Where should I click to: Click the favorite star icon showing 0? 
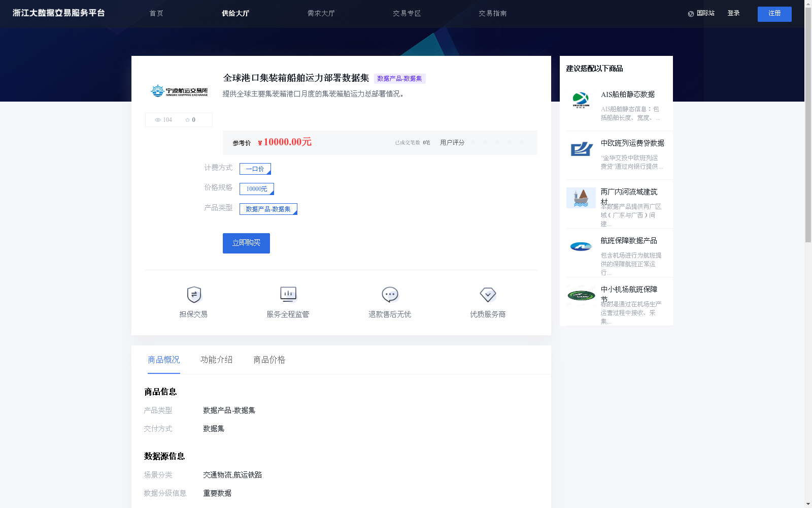(187, 120)
